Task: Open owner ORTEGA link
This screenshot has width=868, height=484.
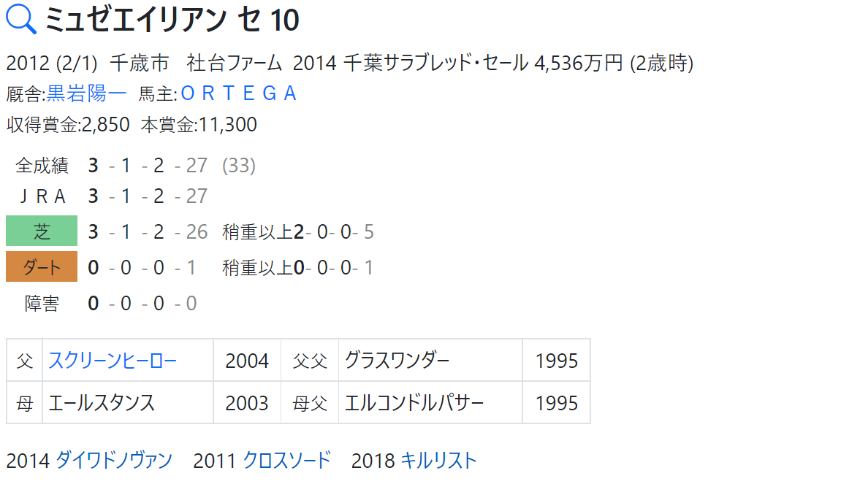Action: pos(239,93)
